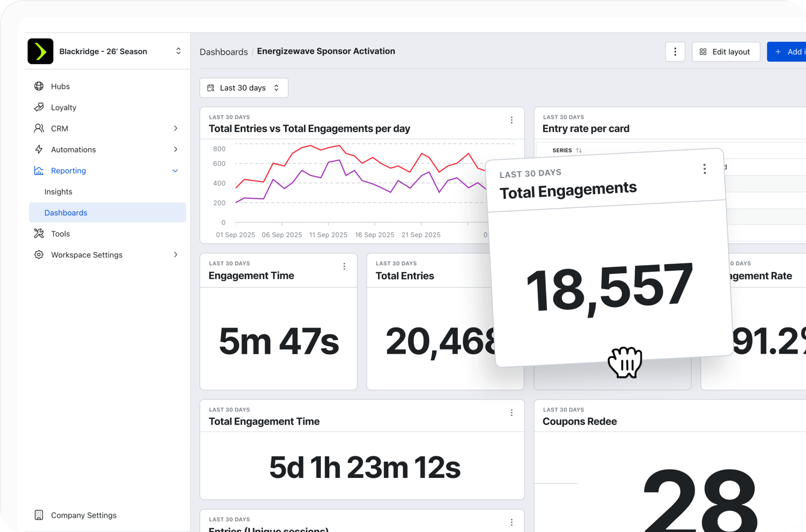Open the Hubs globe icon
The width and height of the screenshot is (806, 532).
(x=39, y=86)
